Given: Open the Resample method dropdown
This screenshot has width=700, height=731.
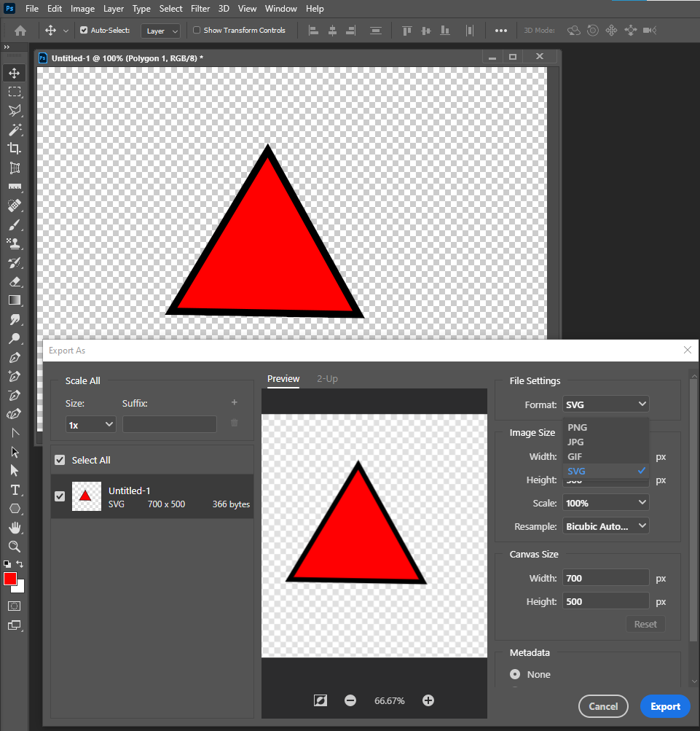Looking at the screenshot, I should pyautogui.click(x=605, y=525).
